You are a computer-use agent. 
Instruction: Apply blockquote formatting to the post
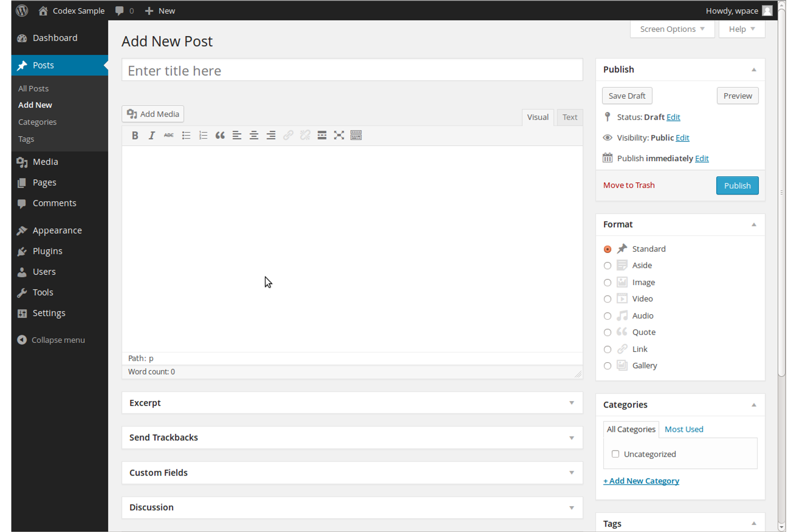coord(220,135)
